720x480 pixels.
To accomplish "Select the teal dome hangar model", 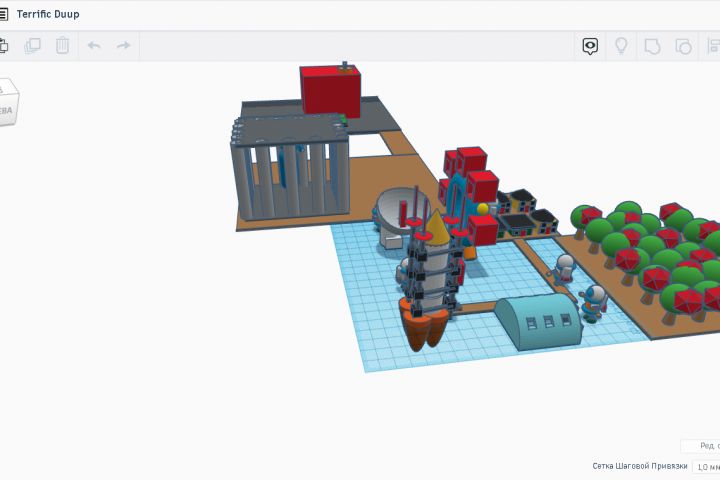I will [538, 322].
